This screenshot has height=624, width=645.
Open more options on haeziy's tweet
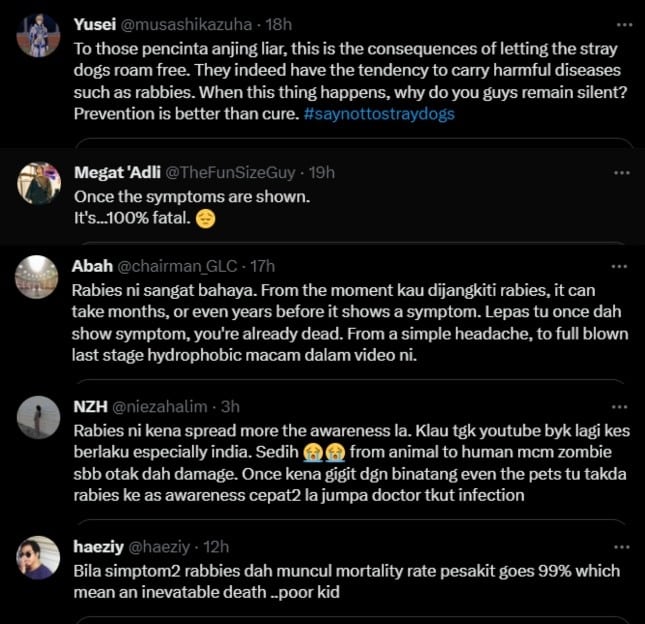[622, 547]
